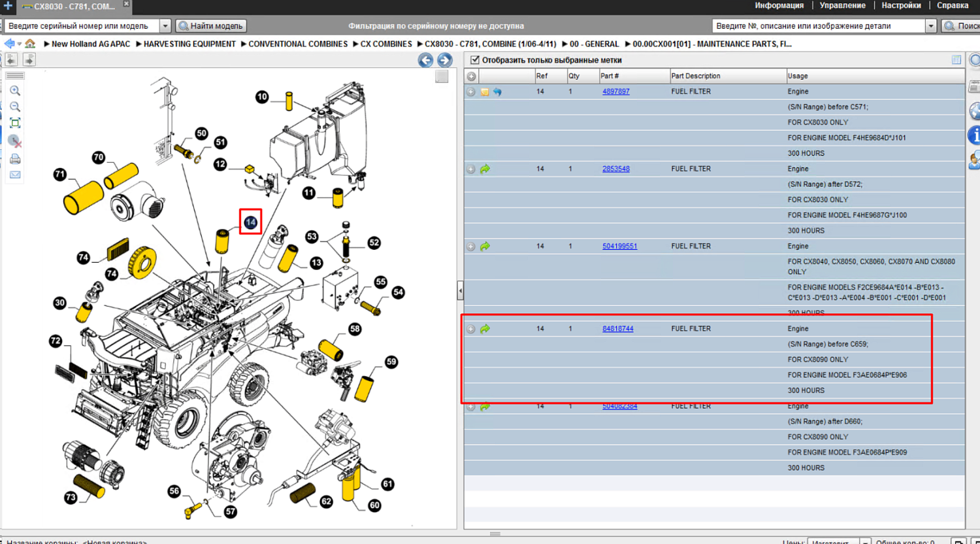Click the 'FOR ENGINE MODEL F4HE9687G*J100' text

pos(847,215)
